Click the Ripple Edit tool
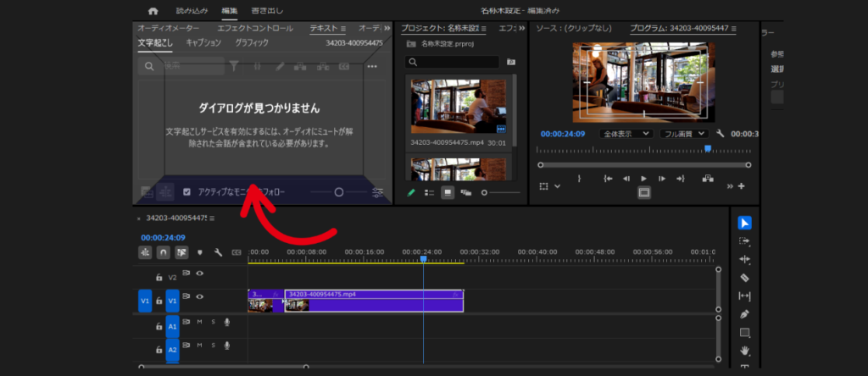The height and width of the screenshot is (376, 868). coord(744,259)
